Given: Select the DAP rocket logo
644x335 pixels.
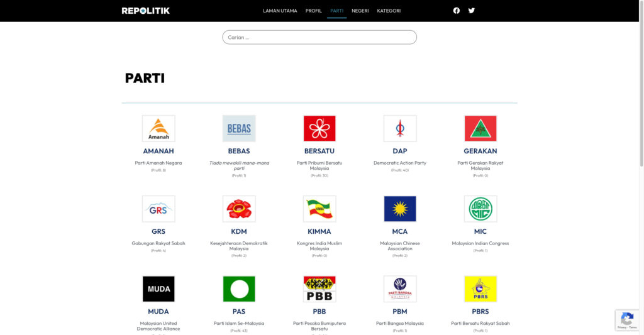Looking at the screenshot, I should (400, 128).
